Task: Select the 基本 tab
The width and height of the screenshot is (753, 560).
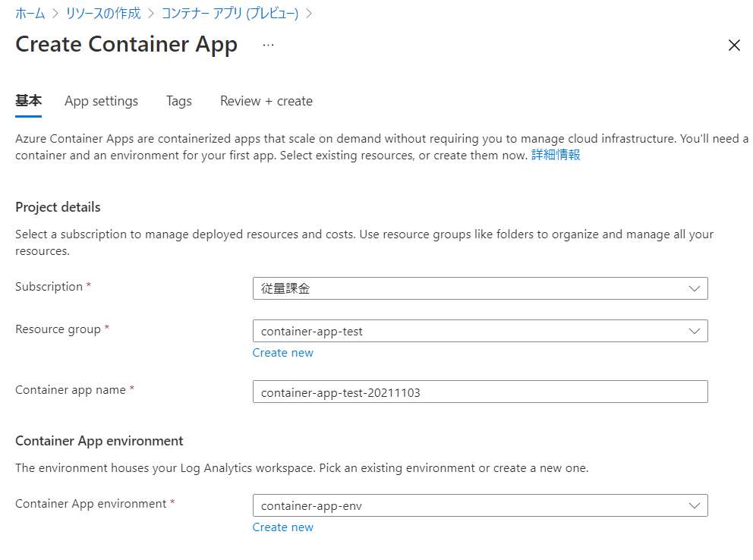Action: 28,101
